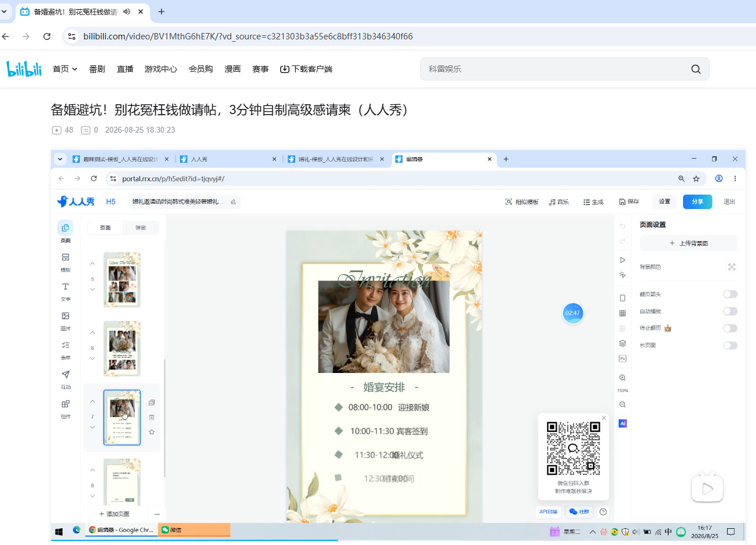This screenshot has height=545, width=756.
Task: Open the 模板 templates sidebar icon
Action: coord(65,262)
